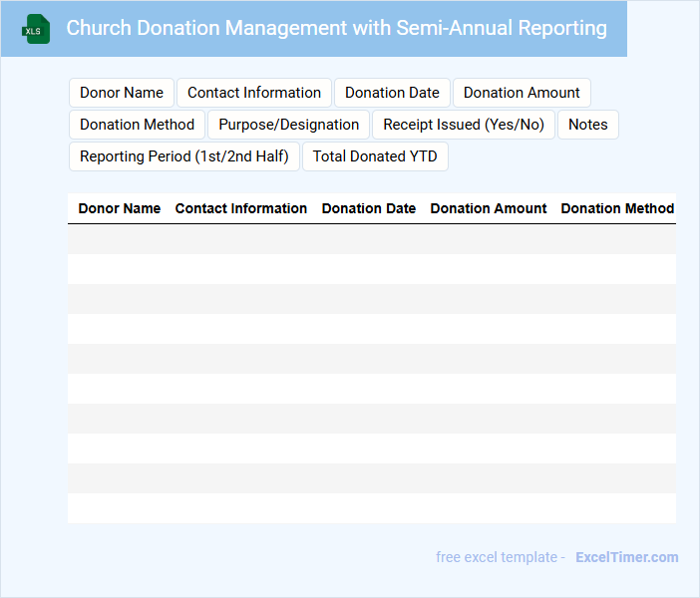Click the Purpose/Designation tag
Image resolution: width=700 pixels, height=598 pixels.
(289, 125)
